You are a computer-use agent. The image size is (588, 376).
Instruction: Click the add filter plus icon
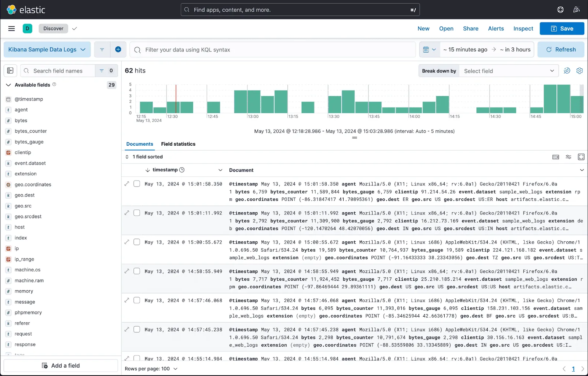118,49
